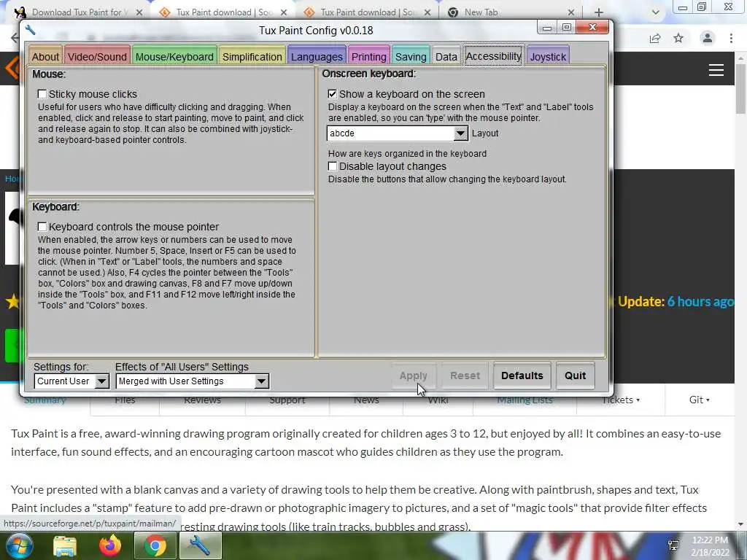Viewport: 747px width, 560px height.
Task: Click the Apply button
Action: [x=414, y=376]
